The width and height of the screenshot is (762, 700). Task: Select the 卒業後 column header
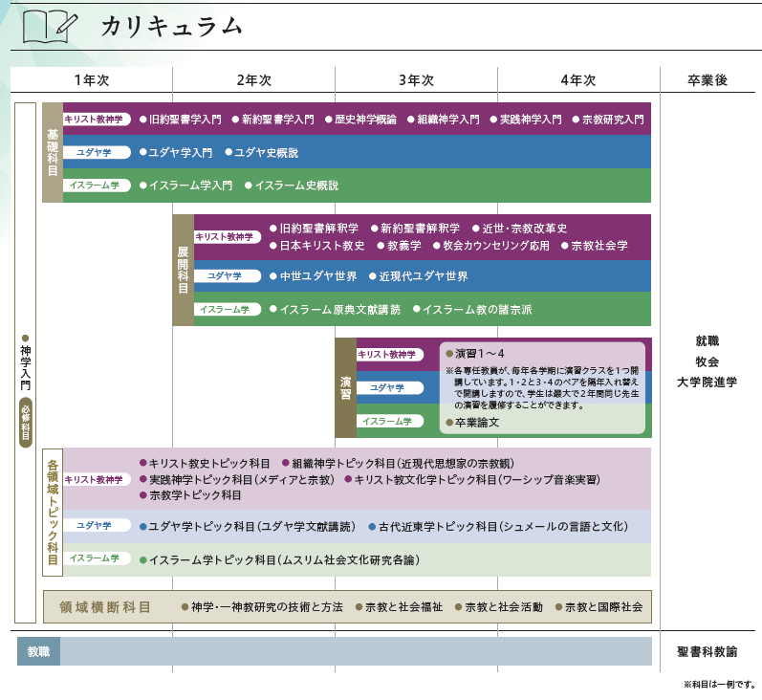[x=708, y=80]
